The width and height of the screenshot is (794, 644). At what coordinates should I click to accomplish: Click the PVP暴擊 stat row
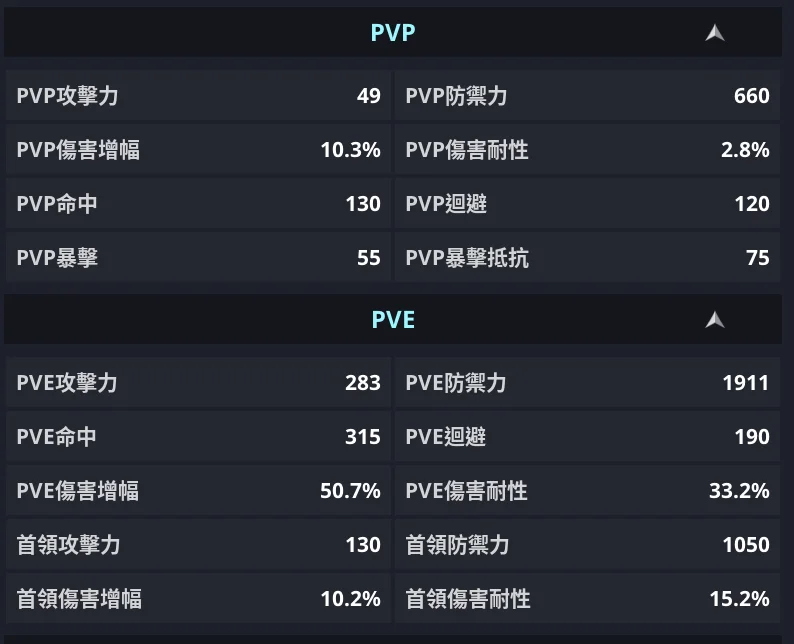tap(198, 258)
